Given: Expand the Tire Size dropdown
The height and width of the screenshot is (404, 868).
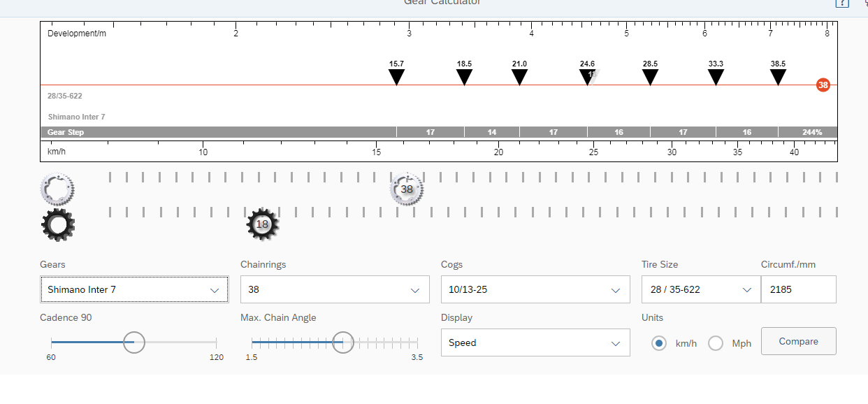Looking at the screenshot, I should 700,289.
